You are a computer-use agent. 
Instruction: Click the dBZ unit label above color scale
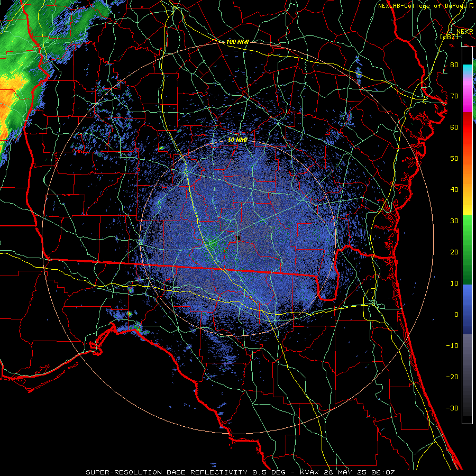tap(449, 37)
